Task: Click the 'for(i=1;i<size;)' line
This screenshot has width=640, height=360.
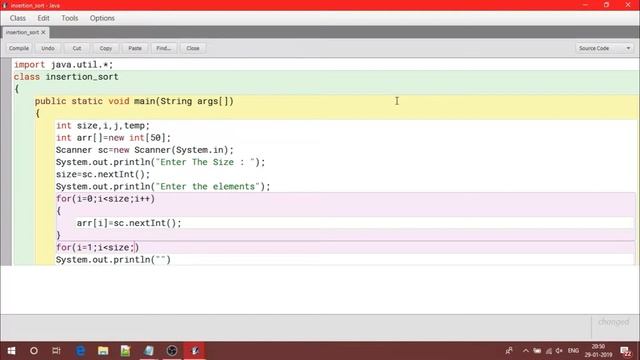Action: (x=98, y=247)
